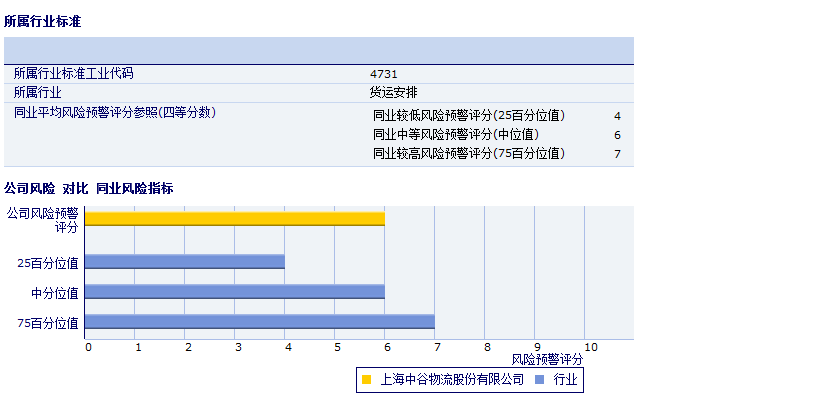Click the 同业平均风险预警评分参照 label
Image resolution: width=837 pixels, height=398 pixels.
(x=115, y=113)
